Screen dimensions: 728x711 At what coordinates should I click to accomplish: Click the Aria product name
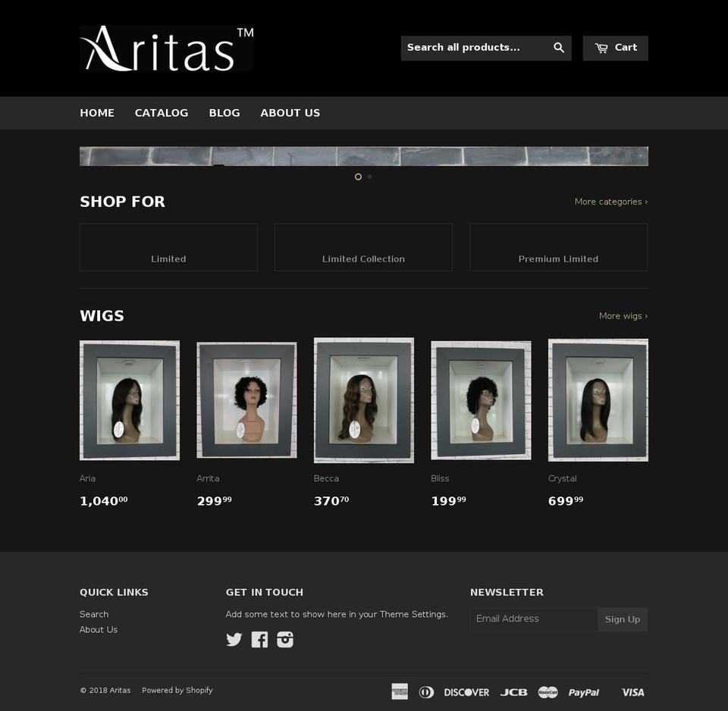87,478
